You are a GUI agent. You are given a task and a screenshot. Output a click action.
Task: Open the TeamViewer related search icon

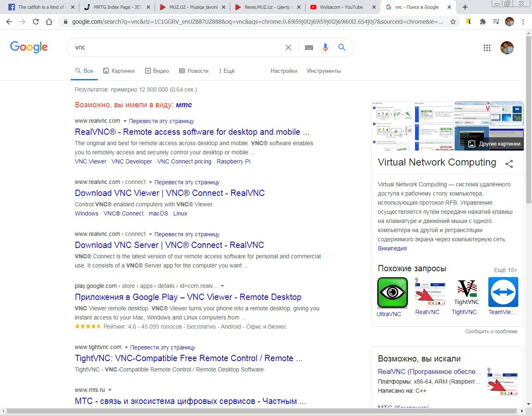pyautogui.click(x=503, y=293)
